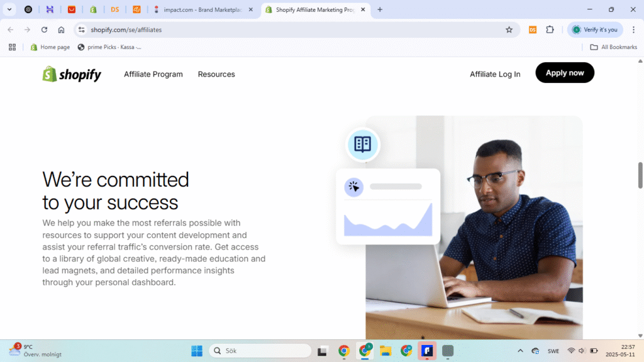Click the scrollbar down arrow

point(640,336)
